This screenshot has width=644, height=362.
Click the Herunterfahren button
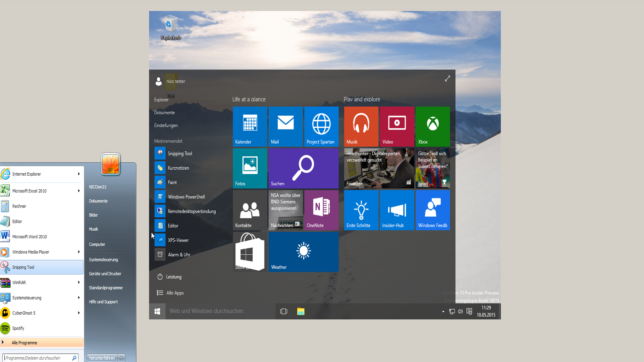[102, 358]
